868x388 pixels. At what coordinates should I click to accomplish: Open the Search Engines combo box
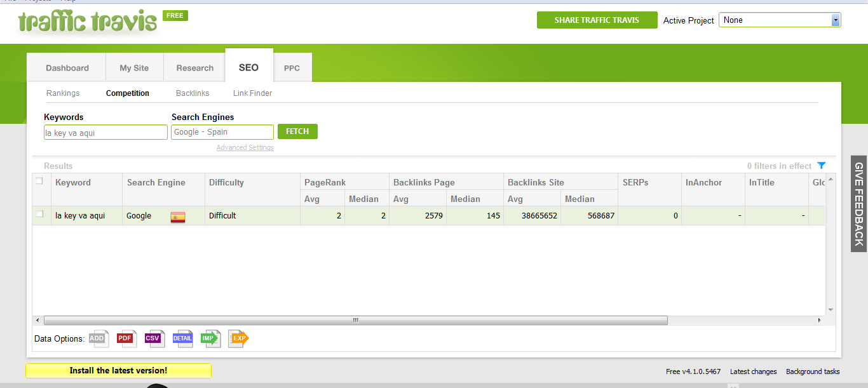pos(222,132)
